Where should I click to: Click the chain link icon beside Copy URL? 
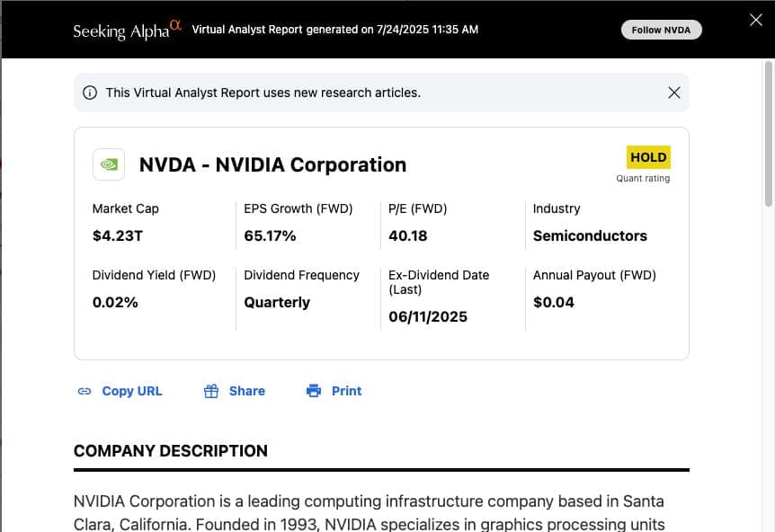(x=85, y=391)
